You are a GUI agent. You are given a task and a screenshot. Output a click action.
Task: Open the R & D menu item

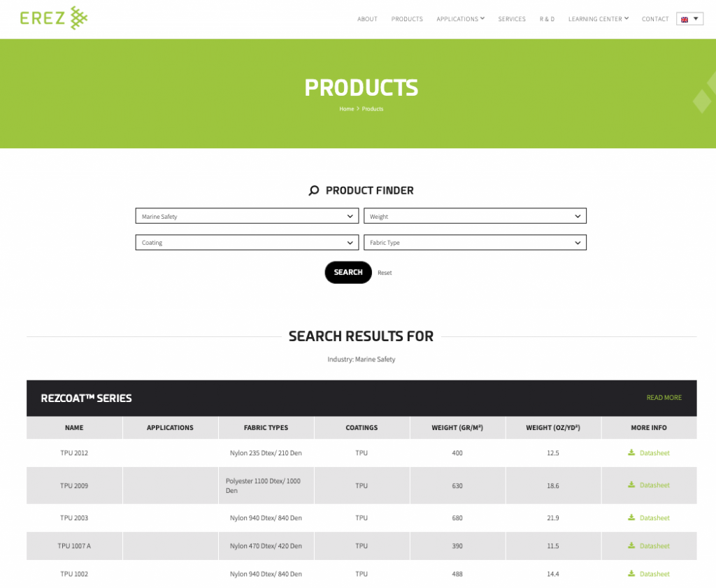pos(547,19)
